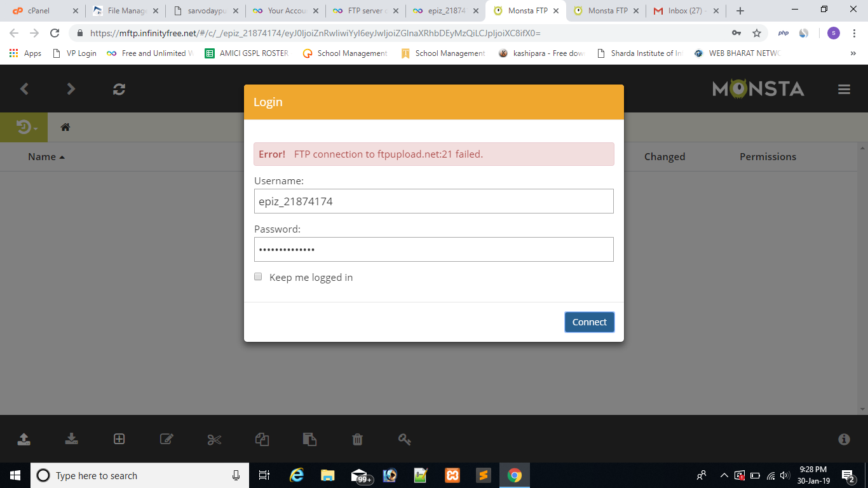Switch to the cPanel browser tab

coord(39,11)
